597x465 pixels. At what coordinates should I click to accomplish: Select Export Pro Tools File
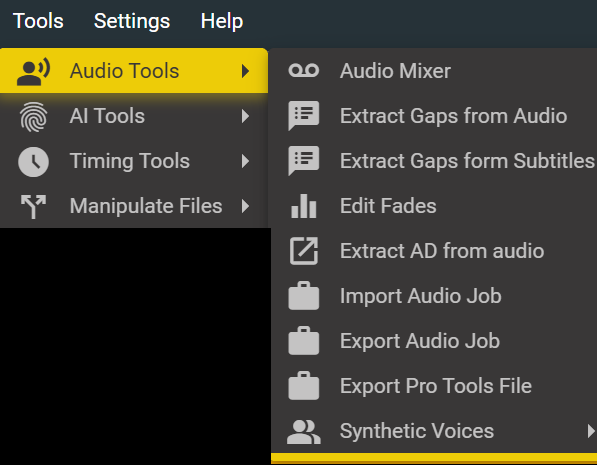point(434,385)
